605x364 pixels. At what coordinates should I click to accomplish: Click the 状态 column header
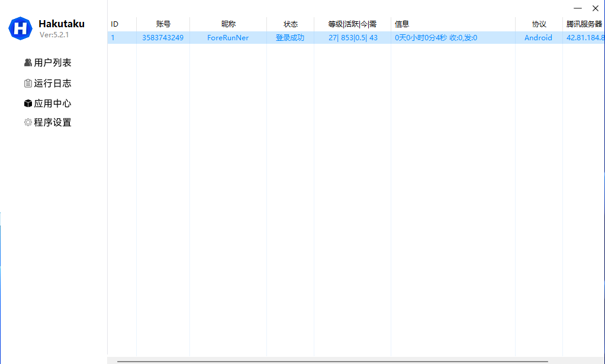click(290, 24)
